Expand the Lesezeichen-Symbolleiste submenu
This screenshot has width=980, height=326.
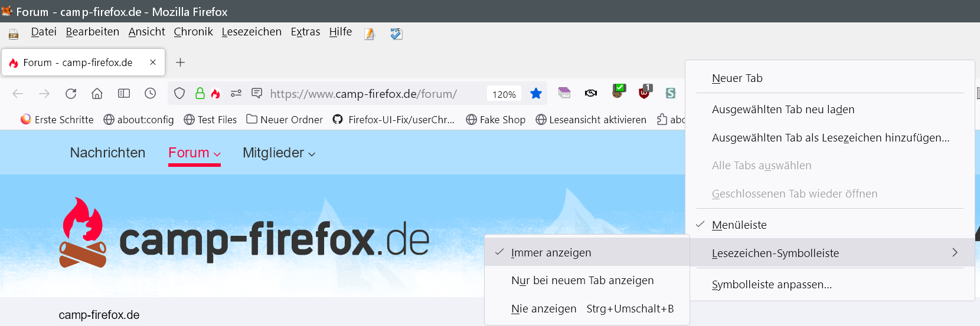pos(829,253)
